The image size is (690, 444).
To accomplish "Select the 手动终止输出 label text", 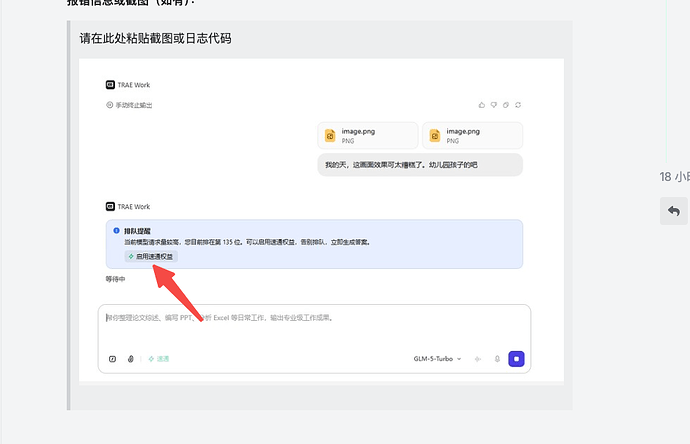I will 134,105.
